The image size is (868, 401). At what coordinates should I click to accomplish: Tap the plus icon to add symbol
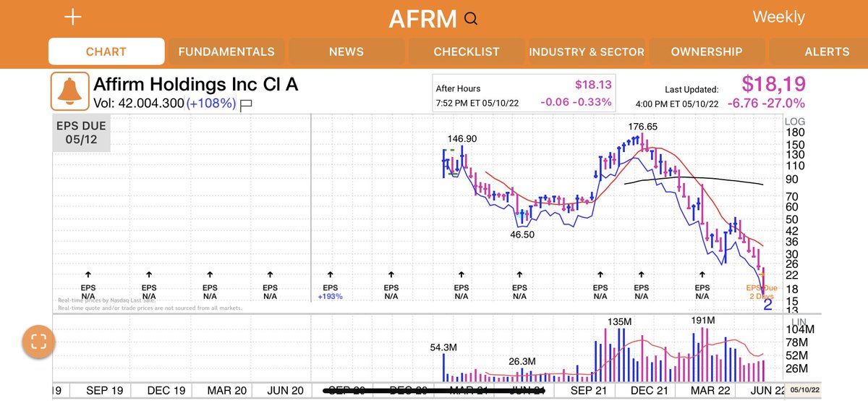click(73, 17)
